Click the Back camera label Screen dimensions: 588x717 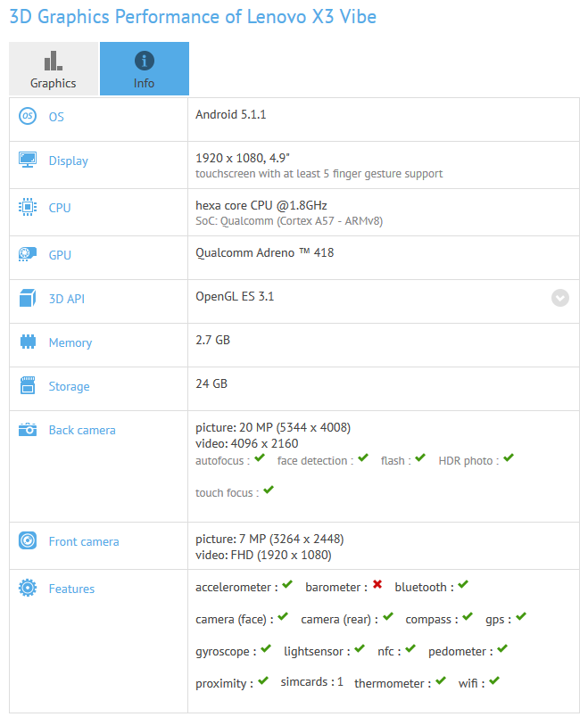82,431
